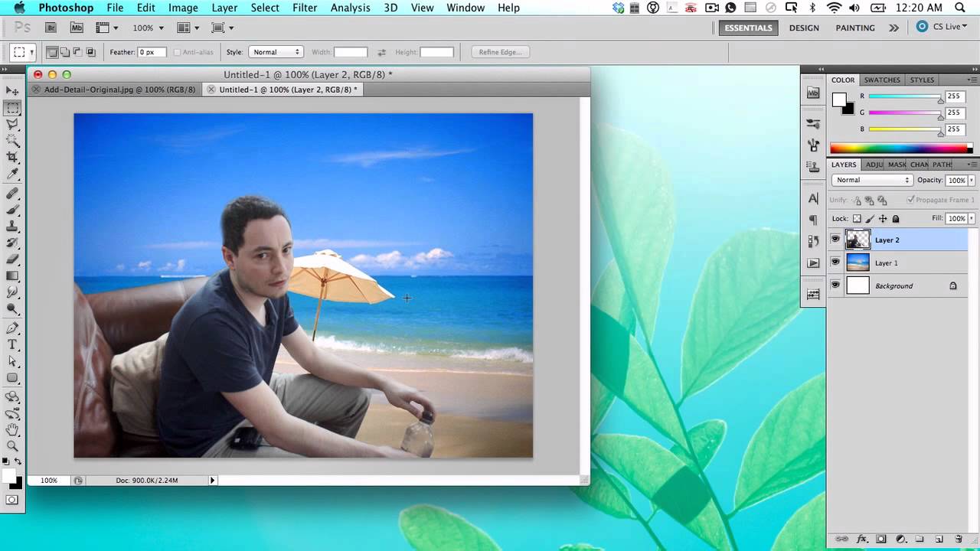Select the Eyedropper tool

[12, 174]
